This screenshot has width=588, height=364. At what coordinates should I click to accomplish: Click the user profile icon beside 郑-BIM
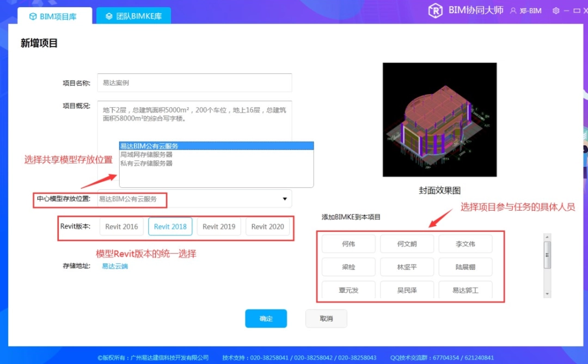pyautogui.click(x=513, y=11)
